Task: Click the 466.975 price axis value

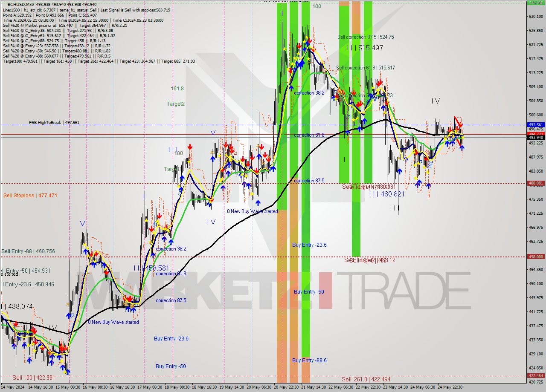Action: pos(536,228)
